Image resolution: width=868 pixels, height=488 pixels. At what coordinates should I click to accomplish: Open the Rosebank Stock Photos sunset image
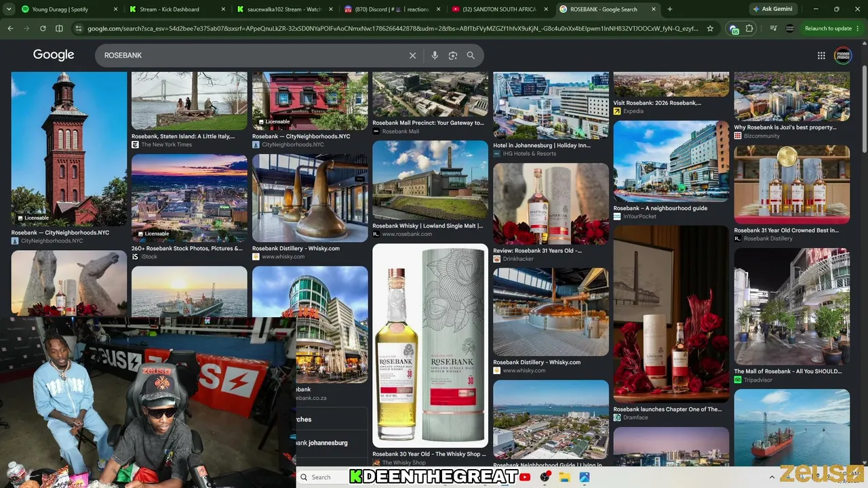pos(189,198)
